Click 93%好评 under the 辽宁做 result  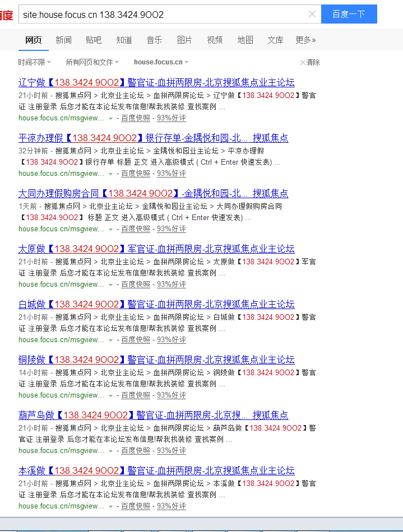point(172,118)
